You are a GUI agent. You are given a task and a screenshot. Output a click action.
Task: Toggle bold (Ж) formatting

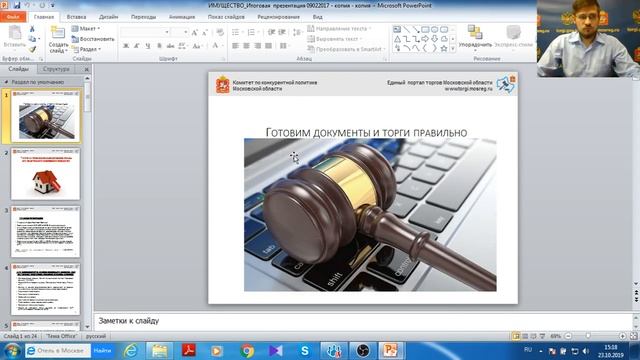point(126,46)
